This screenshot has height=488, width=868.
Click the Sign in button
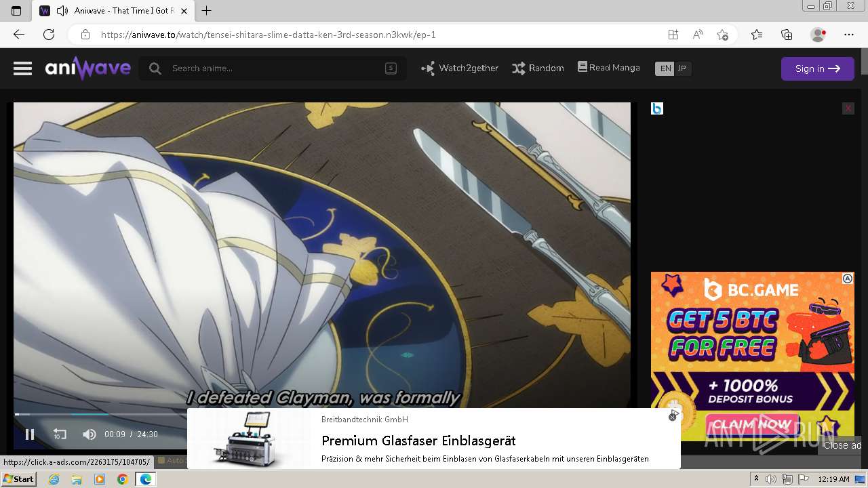pos(818,68)
